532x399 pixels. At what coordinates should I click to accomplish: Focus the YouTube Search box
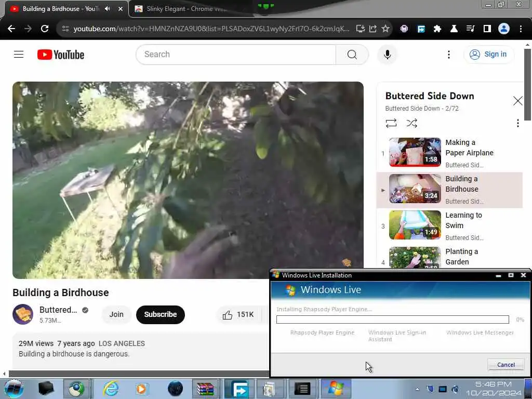[x=236, y=54]
